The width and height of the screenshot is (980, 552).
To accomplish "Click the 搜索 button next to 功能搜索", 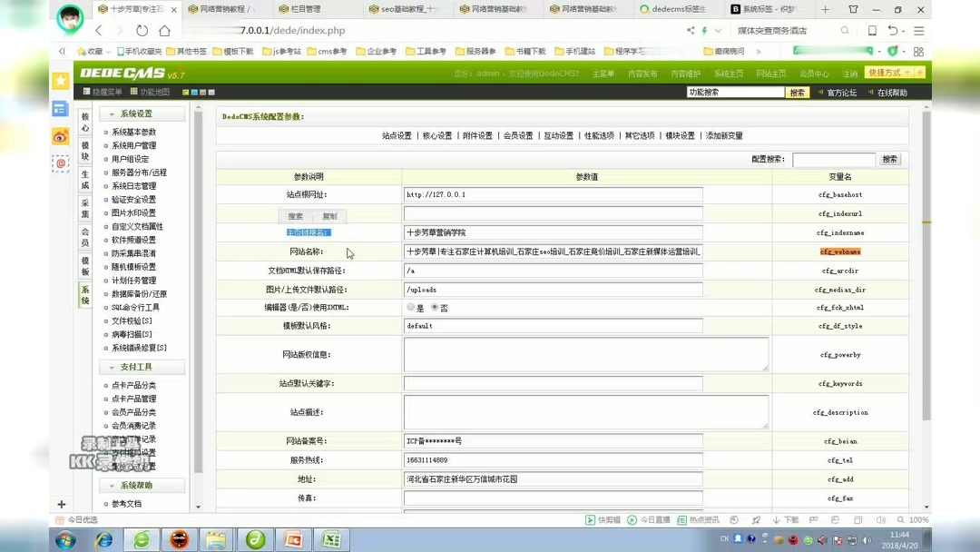I will (x=796, y=92).
